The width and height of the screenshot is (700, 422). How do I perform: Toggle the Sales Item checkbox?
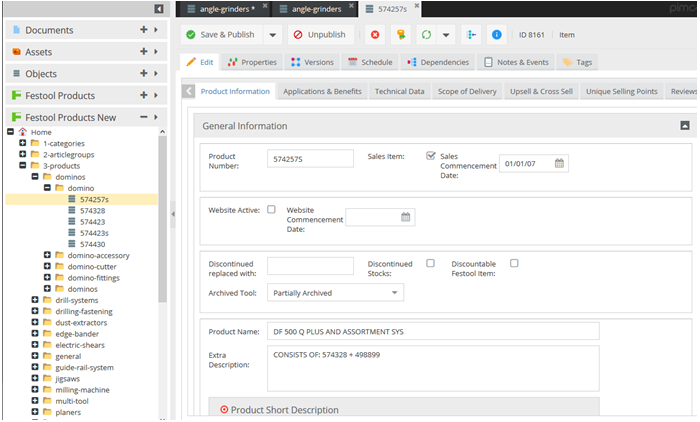[430, 156]
